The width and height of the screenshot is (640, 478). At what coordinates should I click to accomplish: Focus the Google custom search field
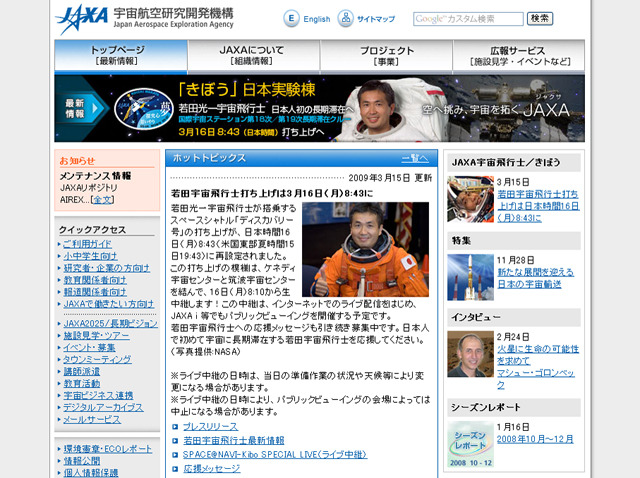(468, 19)
